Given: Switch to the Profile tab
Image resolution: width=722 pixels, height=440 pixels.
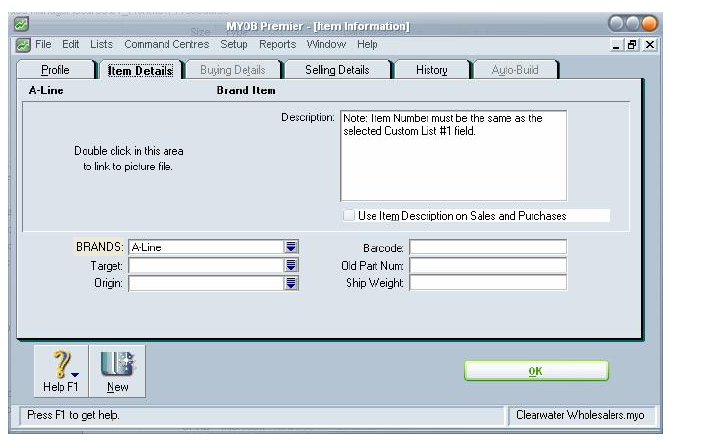Looking at the screenshot, I should [56, 70].
